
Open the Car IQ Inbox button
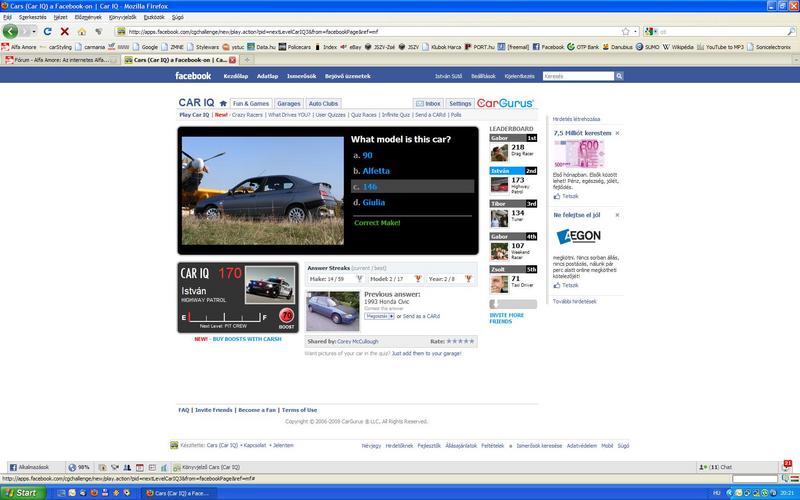[x=428, y=104]
